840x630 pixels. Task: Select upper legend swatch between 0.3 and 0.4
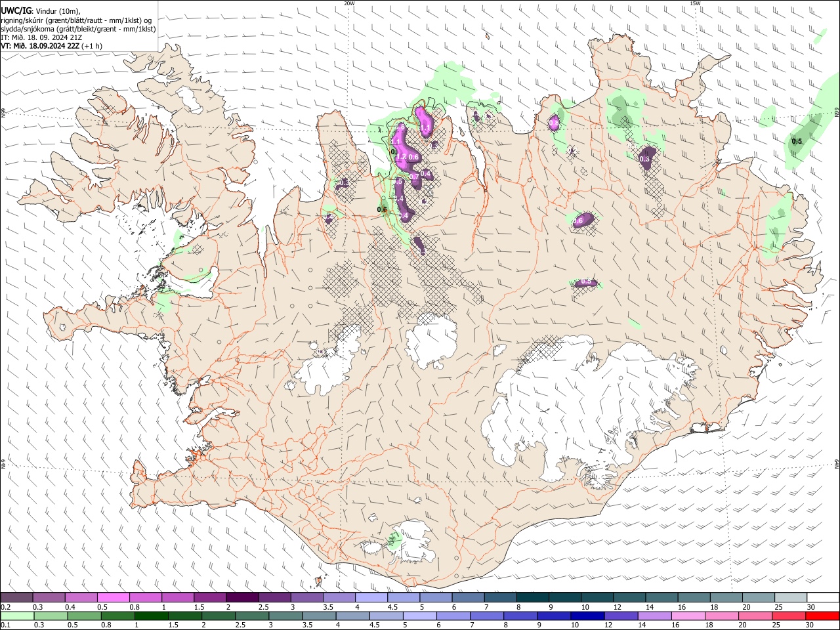click(49, 597)
